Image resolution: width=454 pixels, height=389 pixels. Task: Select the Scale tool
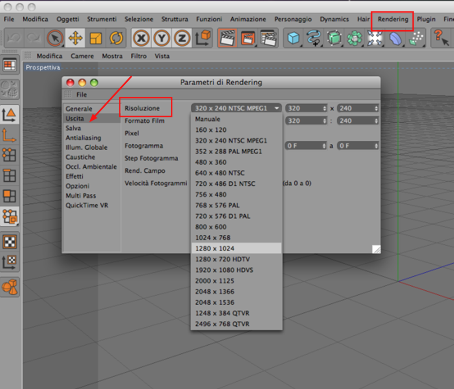click(96, 38)
